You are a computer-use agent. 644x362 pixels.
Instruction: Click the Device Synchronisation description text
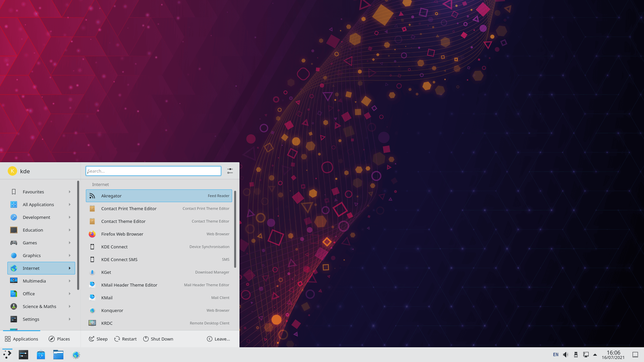pyautogui.click(x=209, y=247)
